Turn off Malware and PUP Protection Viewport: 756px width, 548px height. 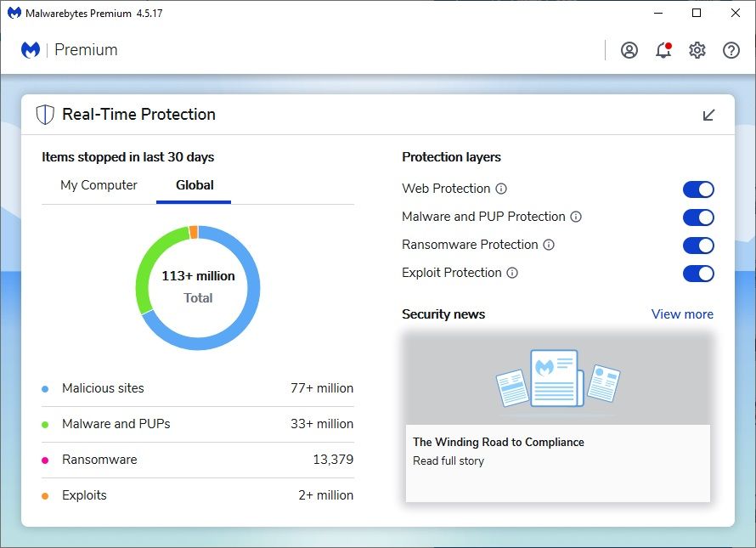coord(698,218)
